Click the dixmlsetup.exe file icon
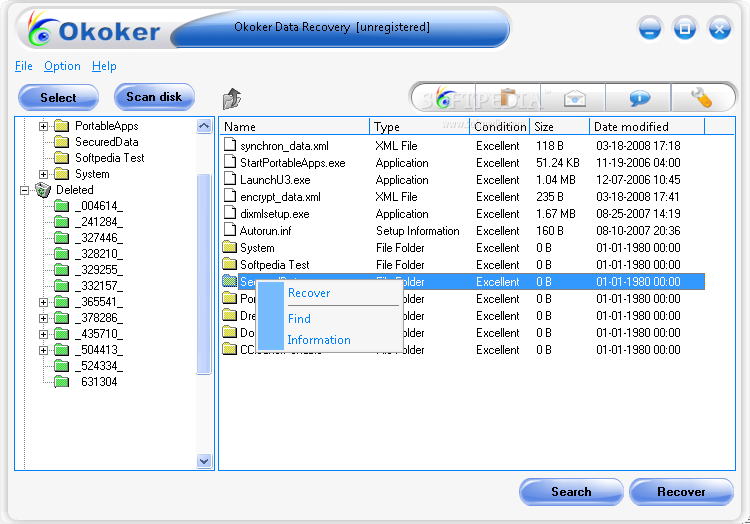750x524 pixels. click(x=230, y=213)
